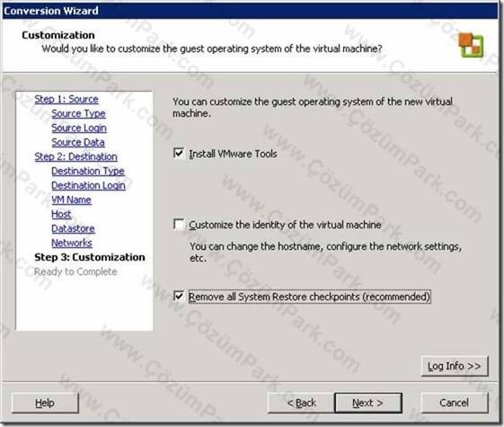The height and width of the screenshot is (427, 504).
Task: Enable Customize the identity of the virtual machine
Action: coord(179,224)
